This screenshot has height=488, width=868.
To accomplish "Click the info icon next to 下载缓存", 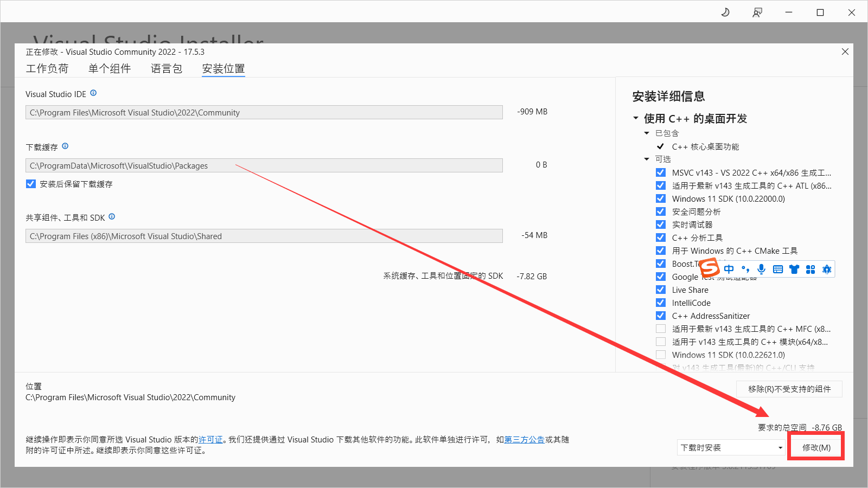I will click(x=65, y=146).
